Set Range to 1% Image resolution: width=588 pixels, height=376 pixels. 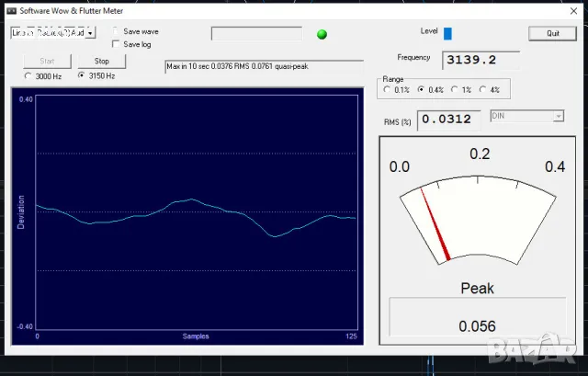456,91
